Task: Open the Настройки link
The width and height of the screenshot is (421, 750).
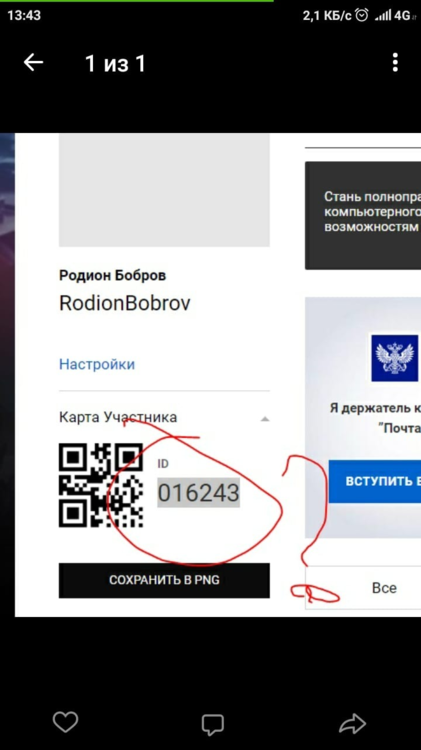Action: (x=97, y=364)
